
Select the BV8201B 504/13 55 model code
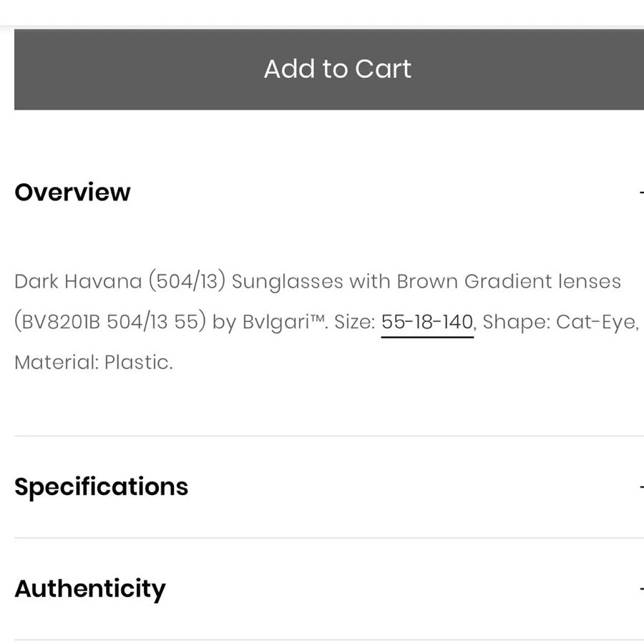tap(110, 322)
